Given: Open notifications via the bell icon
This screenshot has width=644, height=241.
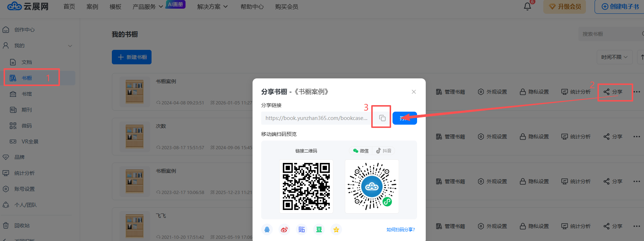Looking at the screenshot, I should [x=527, y=7].
